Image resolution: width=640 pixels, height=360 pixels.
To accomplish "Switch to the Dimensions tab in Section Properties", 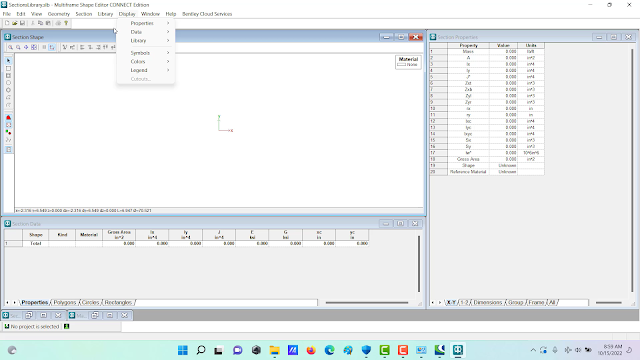I will tap(488, 302).
